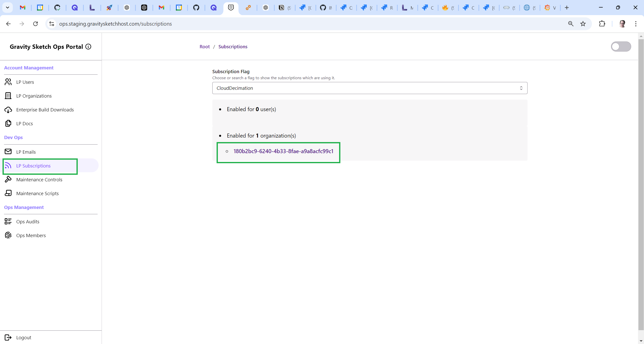The image size is (644, 344).
Task: Click 'Enabled for 0 user(s)' text
Action: 251,109
